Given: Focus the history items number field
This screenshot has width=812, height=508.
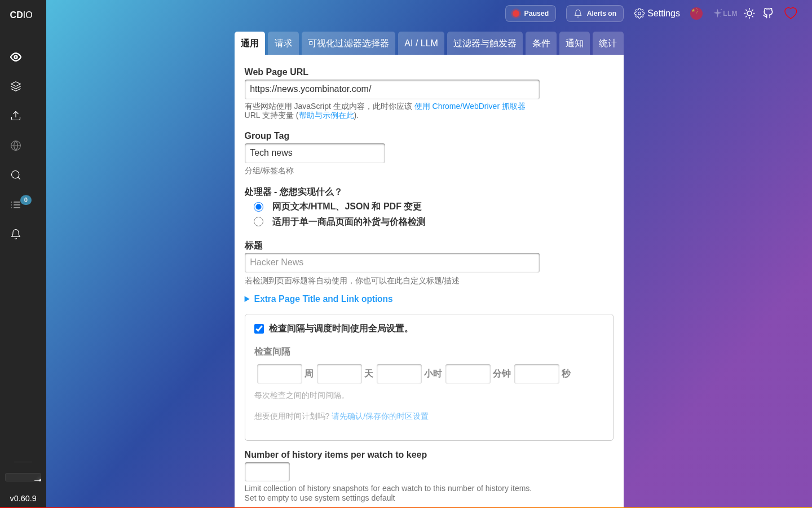Looking at the screenshot, I should point(267,472).
